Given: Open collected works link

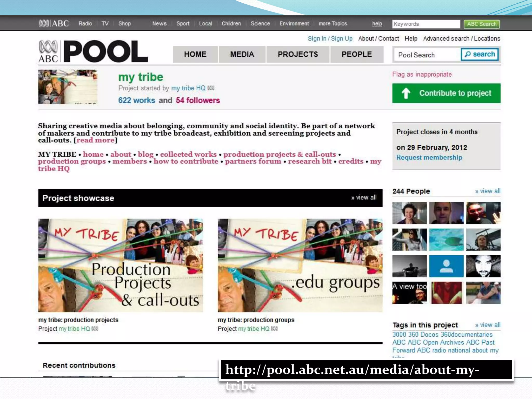Looking at the screenshot, I should pyautogui.click(x=188, y=154).
